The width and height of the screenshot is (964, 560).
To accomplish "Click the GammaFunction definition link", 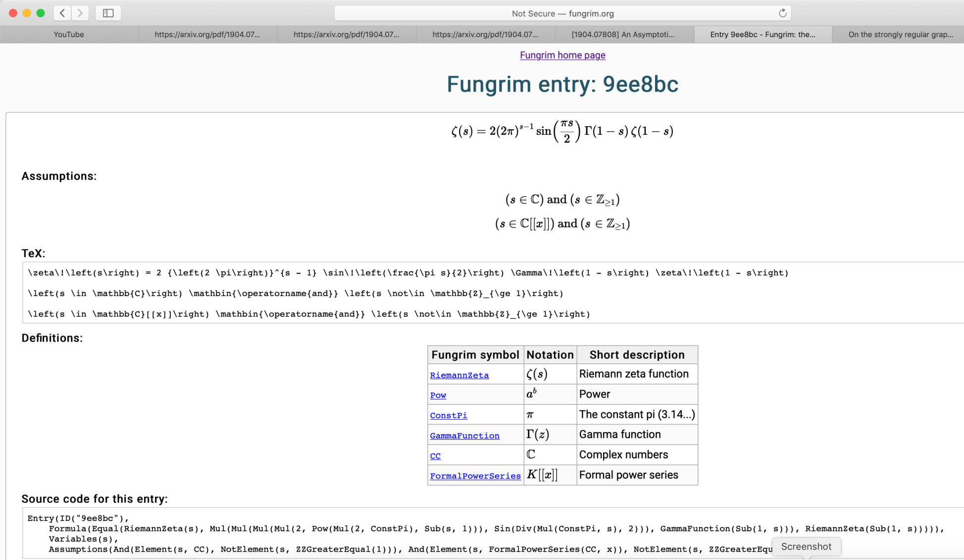I will 464,436.
